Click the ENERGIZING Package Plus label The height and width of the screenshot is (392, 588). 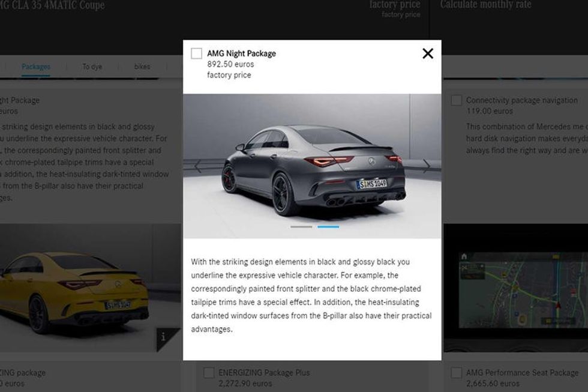point(264,373)
